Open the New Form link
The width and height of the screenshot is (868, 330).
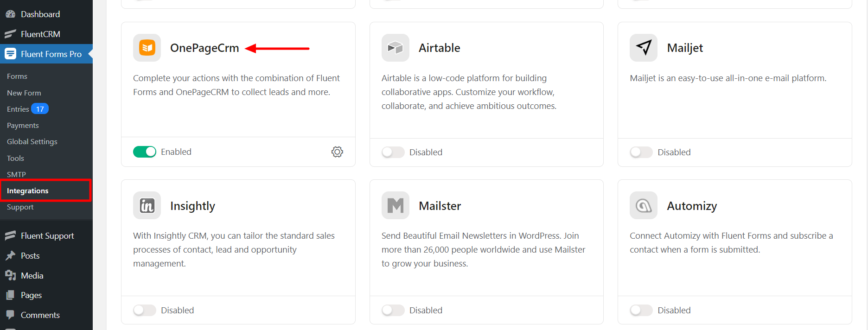pos(24,93)
